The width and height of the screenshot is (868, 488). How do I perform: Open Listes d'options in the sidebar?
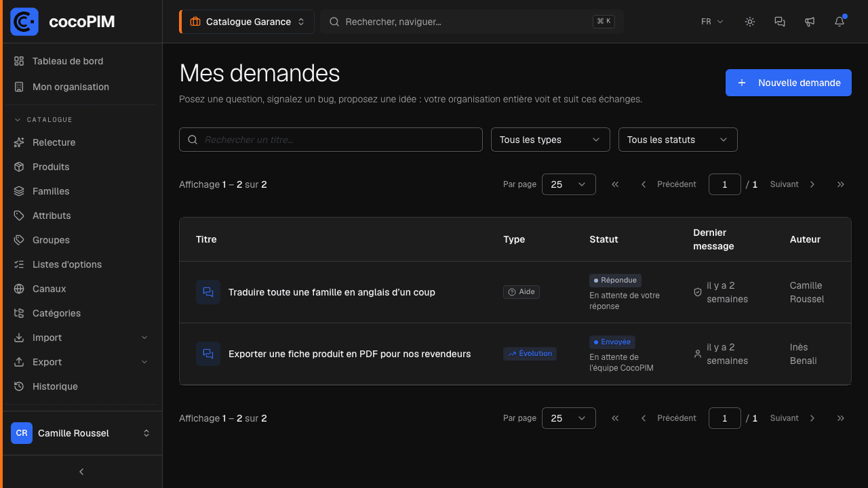pyautogui.click(x=81, y=264)
